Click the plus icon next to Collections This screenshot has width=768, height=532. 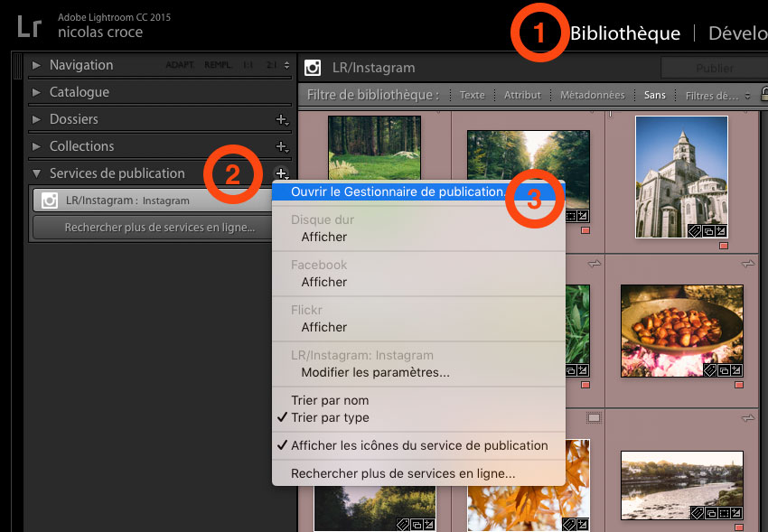click(x=282, y=146)
